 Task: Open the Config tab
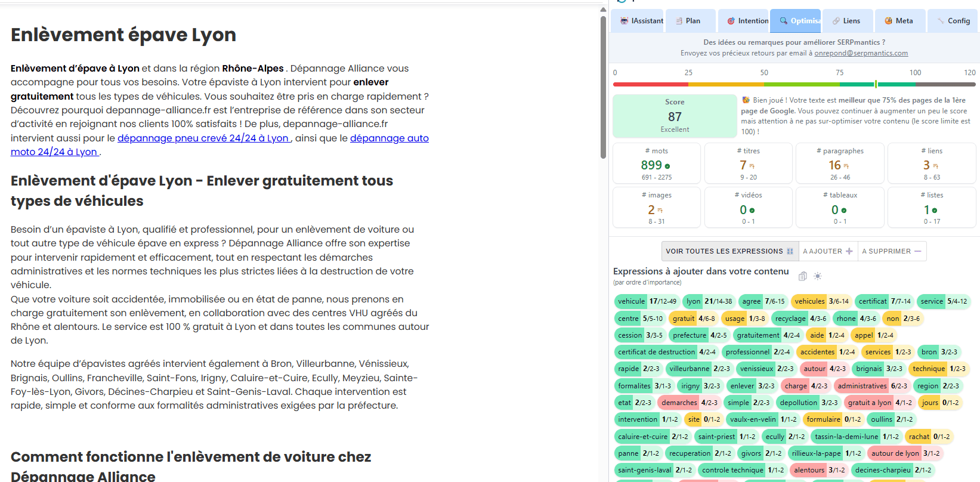point(954,21)
